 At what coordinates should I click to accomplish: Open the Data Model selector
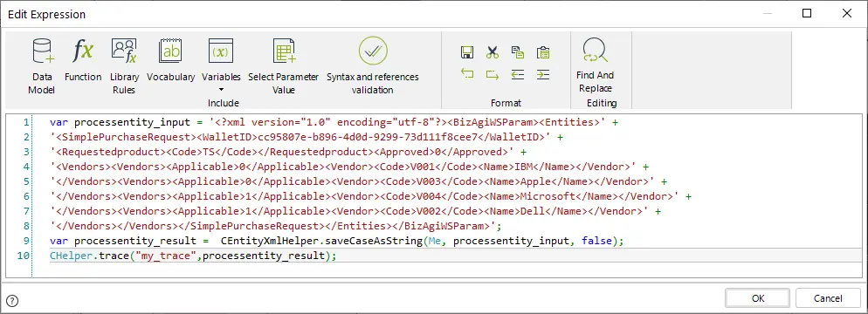pos(42,66)
